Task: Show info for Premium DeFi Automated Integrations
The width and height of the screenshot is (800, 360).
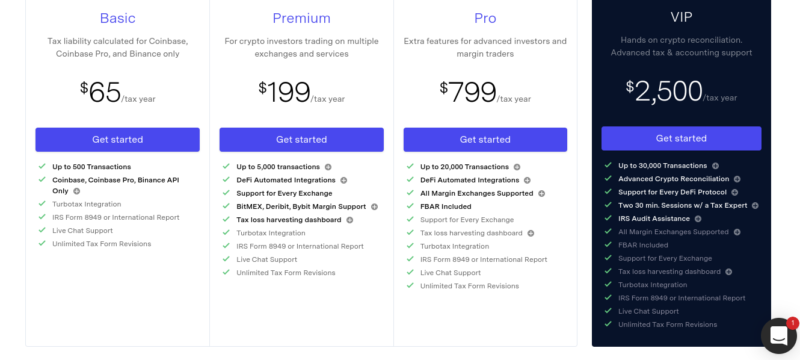Action: tap(344, 180)
